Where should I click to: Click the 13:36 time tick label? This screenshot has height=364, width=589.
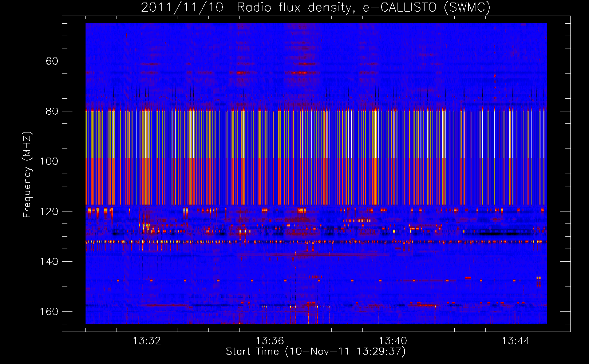tap(270, 341)
